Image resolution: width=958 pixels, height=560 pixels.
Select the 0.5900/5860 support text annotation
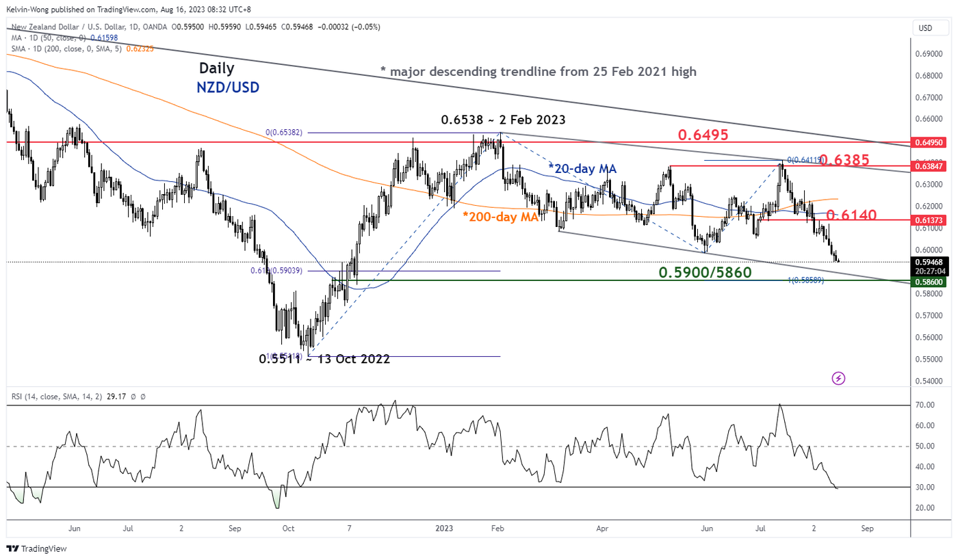point(705,272)
